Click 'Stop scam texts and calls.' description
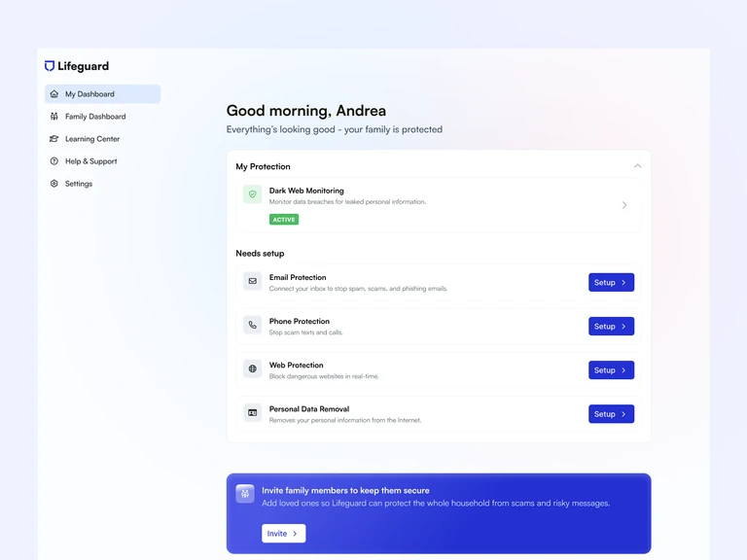The width and height of the screenshot is (747, 560). point(305,332)
